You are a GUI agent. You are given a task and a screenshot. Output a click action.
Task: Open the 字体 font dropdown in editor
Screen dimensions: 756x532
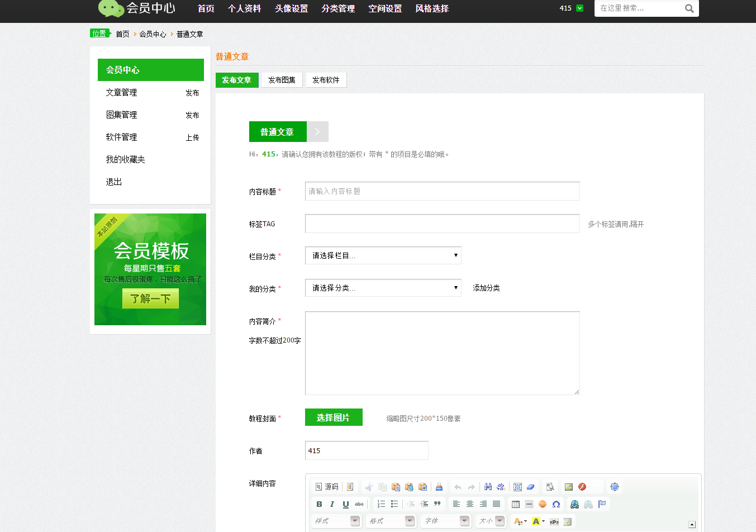[x=446, y=521]
